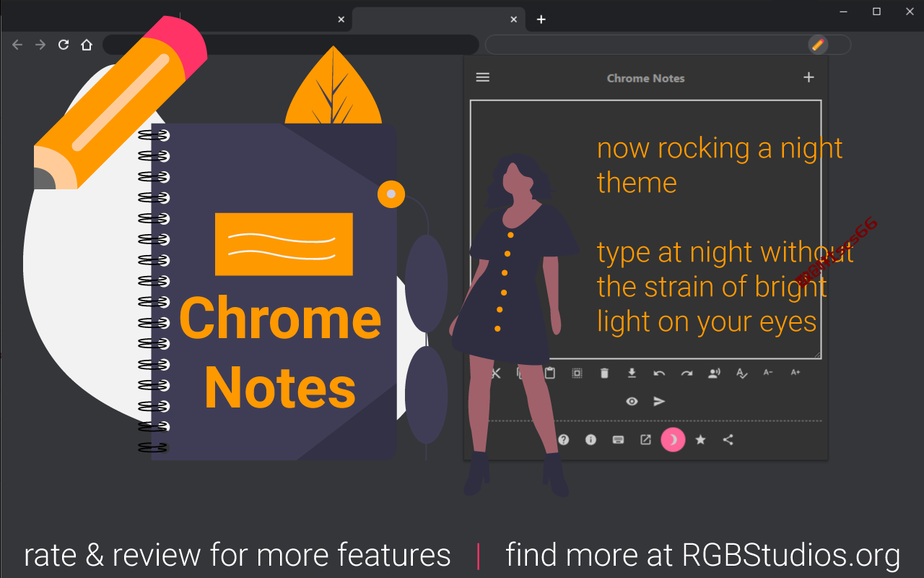This screenshot has height=578, width=924.
Task: Click the select all icon
Action: point(577,373)
